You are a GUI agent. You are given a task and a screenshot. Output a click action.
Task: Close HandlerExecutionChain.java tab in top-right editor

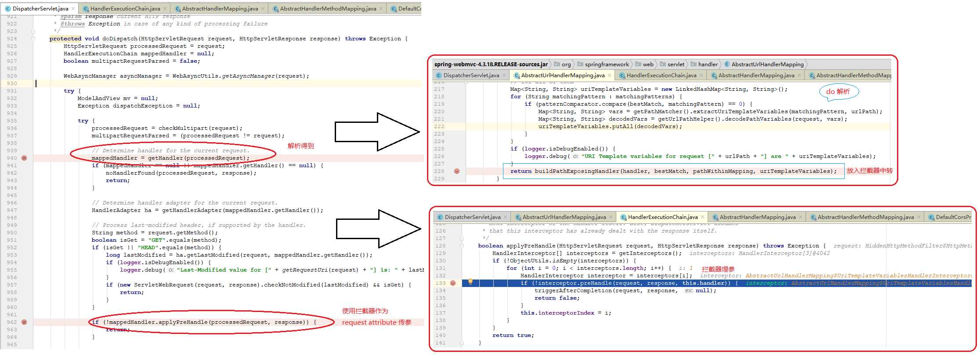(701, 75)
